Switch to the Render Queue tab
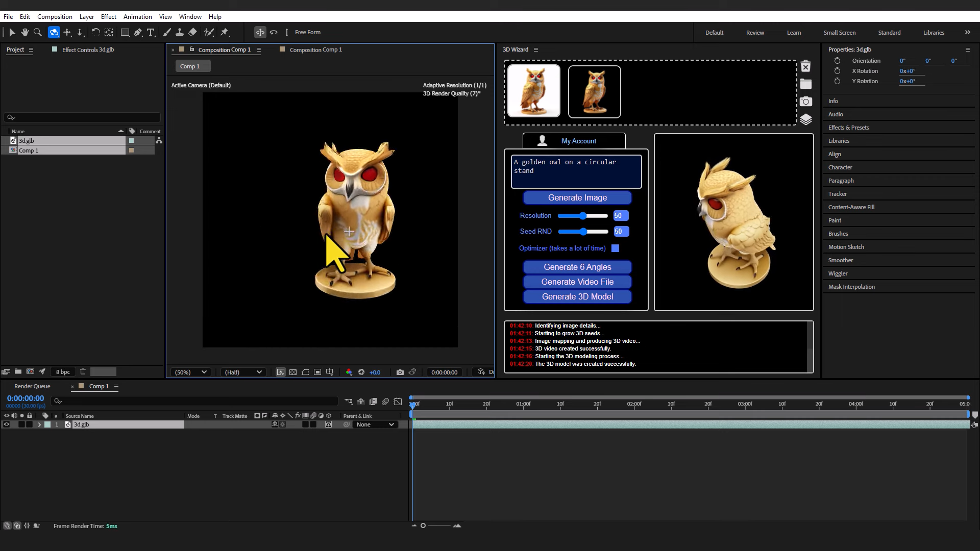The height and width of the screenshot is (551, 980). (x=32, y=386)
